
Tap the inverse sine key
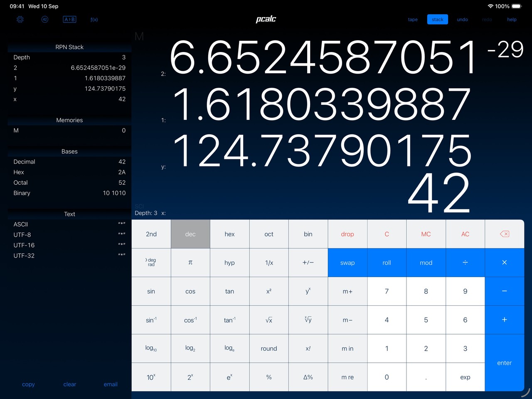pos(151,320)
